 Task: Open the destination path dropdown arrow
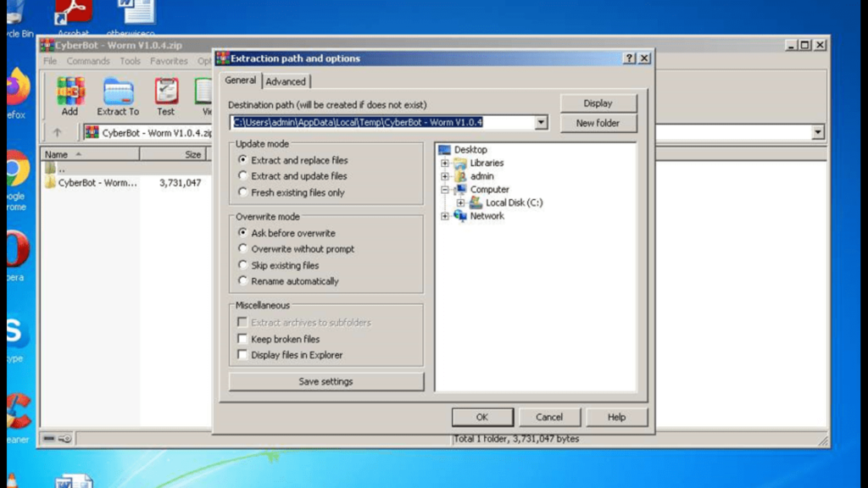pyautogui.click(x=541, y=122)
